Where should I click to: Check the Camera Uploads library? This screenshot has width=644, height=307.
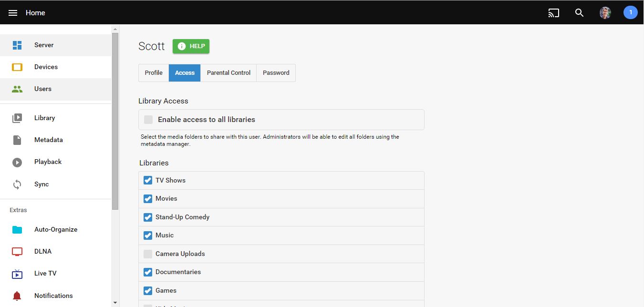coord(148,254)
